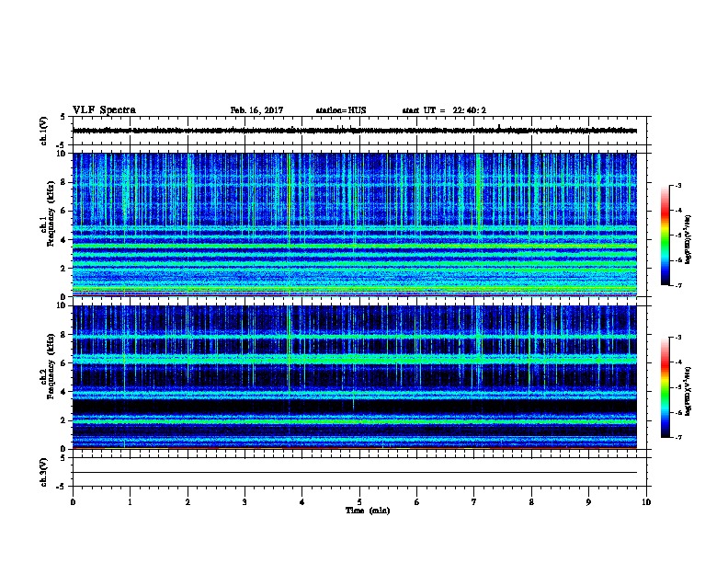Click the "1" tick on the time axis
Image resolution: width=728 pixels, height=563 pixels.
[131, 502]
